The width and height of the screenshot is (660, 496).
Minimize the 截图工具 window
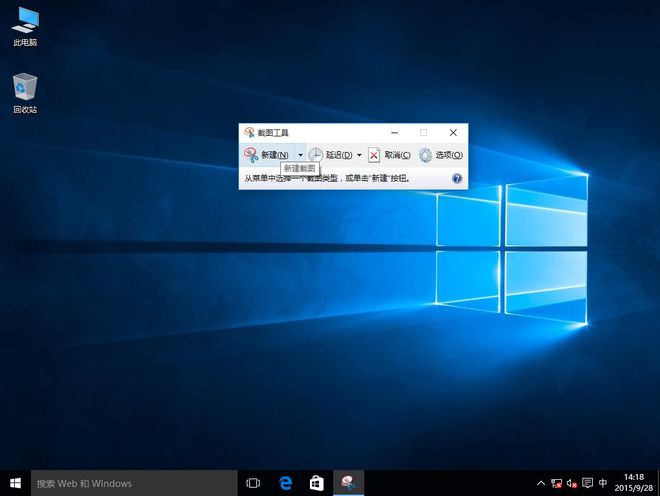[394, 132]
